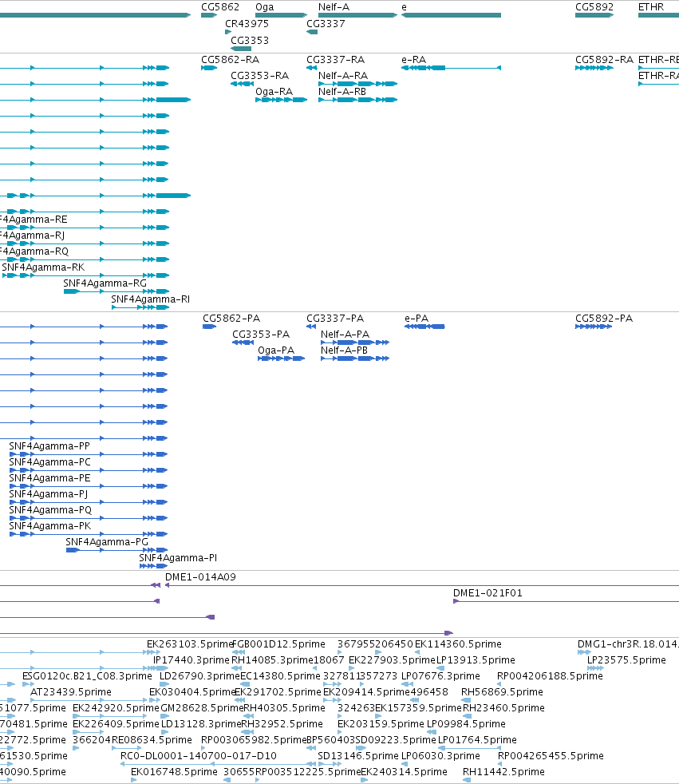
Task: Select the RP004206188.5prime EST label
Action: click(x=550, y=675)
